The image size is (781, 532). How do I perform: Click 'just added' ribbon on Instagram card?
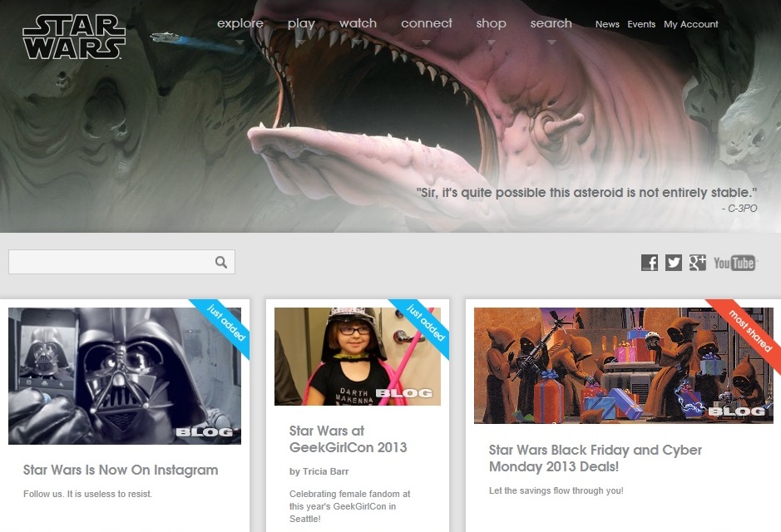(x=225, y=323)
